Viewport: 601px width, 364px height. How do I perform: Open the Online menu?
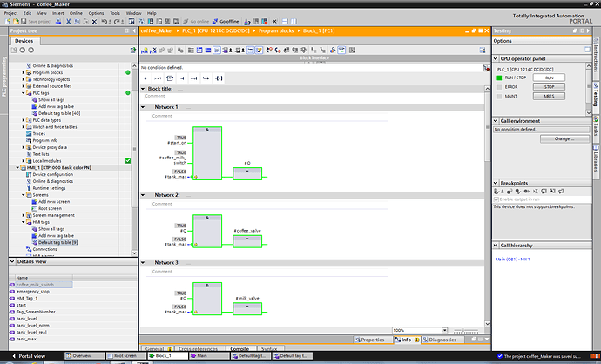(x=76, y=13)
